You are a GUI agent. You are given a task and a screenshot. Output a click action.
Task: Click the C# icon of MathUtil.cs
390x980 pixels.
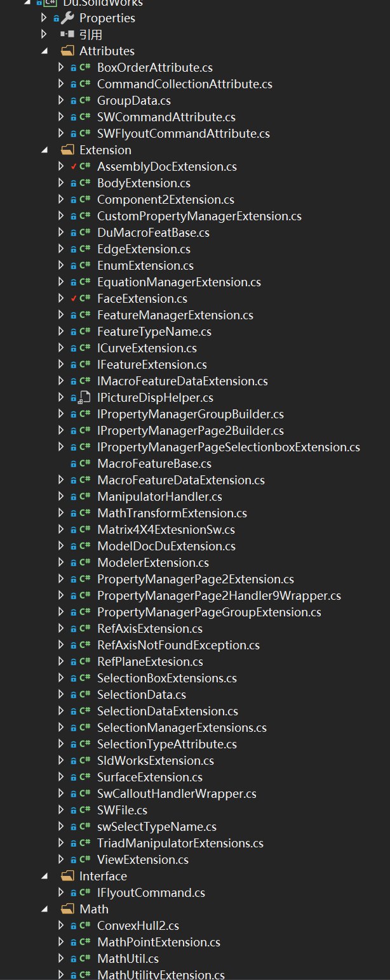[x=85, y=958]
